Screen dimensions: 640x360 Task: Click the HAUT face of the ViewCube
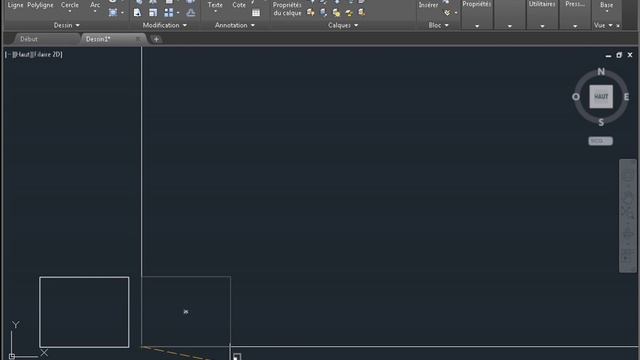point(601,96)
